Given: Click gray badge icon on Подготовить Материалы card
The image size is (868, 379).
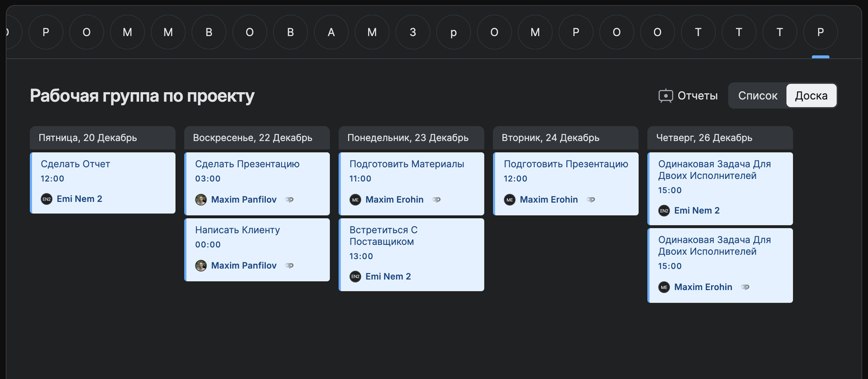Looking at the screenshot, I should pyautogui.click(x=437, y=200).
